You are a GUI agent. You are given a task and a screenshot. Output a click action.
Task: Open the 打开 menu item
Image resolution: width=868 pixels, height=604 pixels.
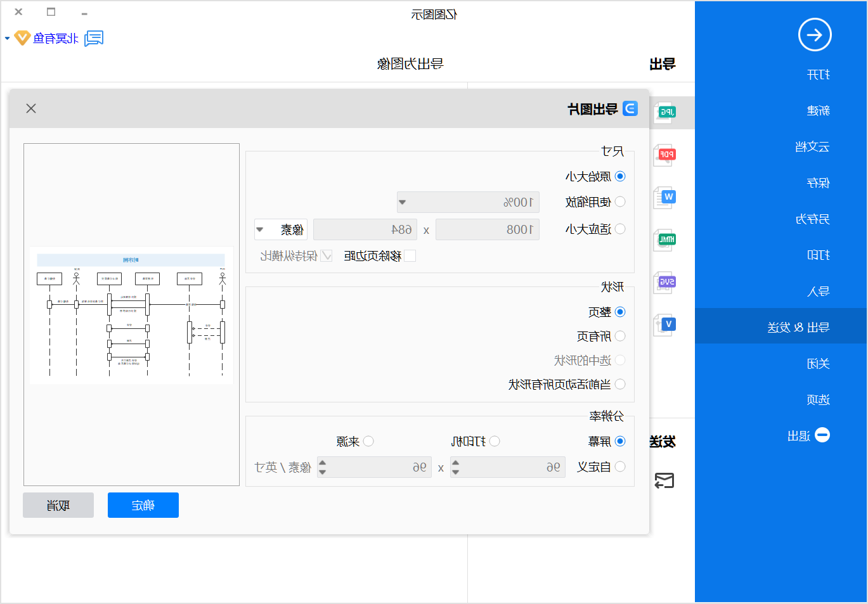tap(819, 75)
